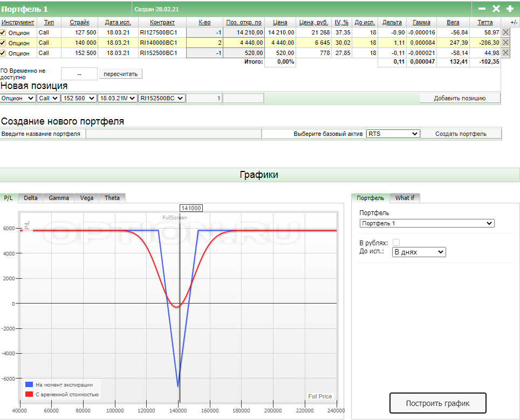Click 'Построить график' button
This screenshot has height=420, width=520.
point(438,403)
